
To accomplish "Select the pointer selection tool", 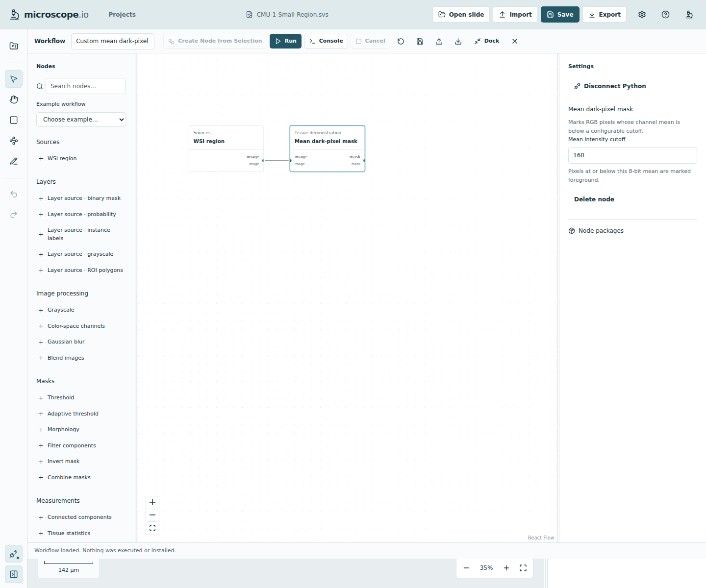I will tap(14, 79).
